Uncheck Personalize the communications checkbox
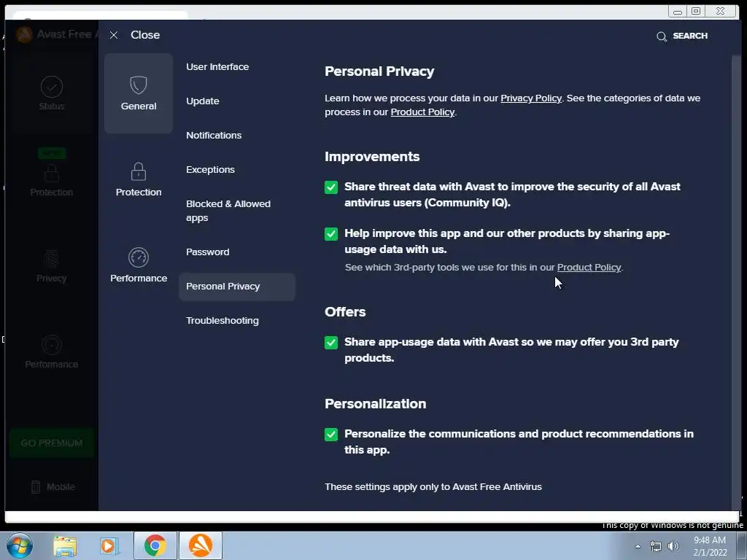The height and width of the screenshot is (560, 747). 331,435
